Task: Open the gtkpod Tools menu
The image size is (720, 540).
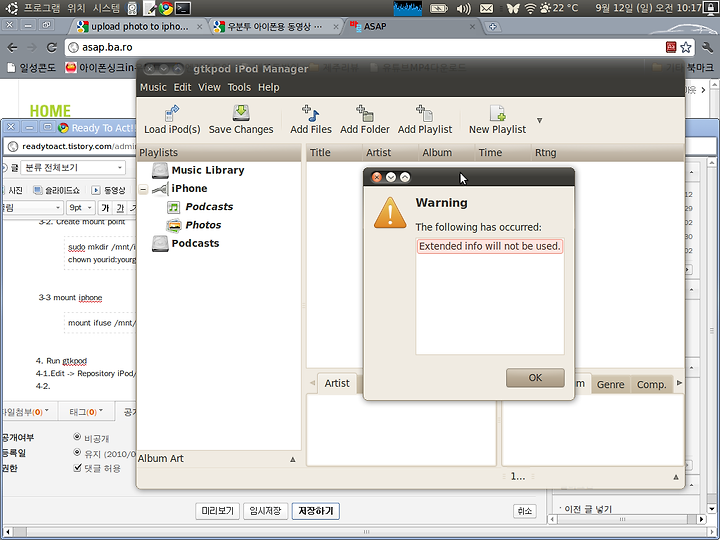Action: tap(239, 87)
